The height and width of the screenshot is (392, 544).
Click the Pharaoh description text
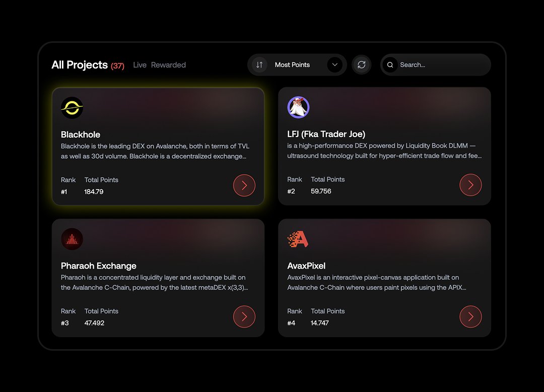(155, 282)
